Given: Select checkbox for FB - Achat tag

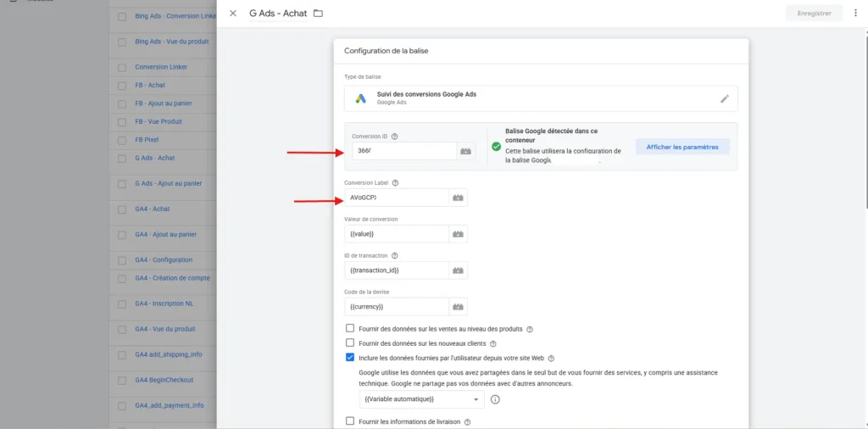Looking at the screenshot, I should click(122, 86).
